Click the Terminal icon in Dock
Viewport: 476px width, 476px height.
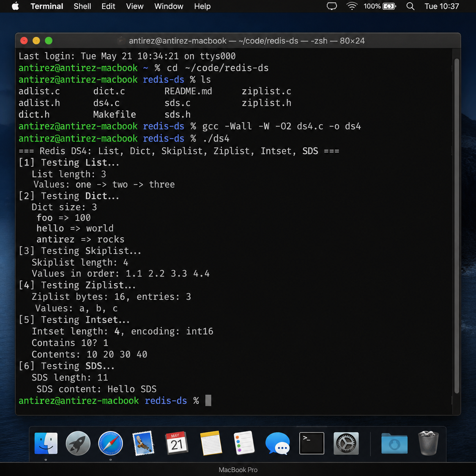312,443
